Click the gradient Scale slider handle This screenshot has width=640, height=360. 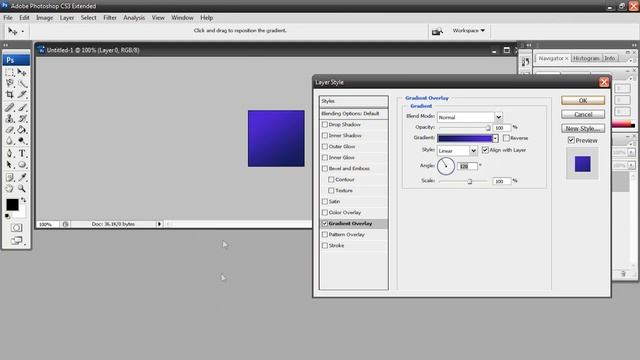pyautogui.click(x=470, y=181)
